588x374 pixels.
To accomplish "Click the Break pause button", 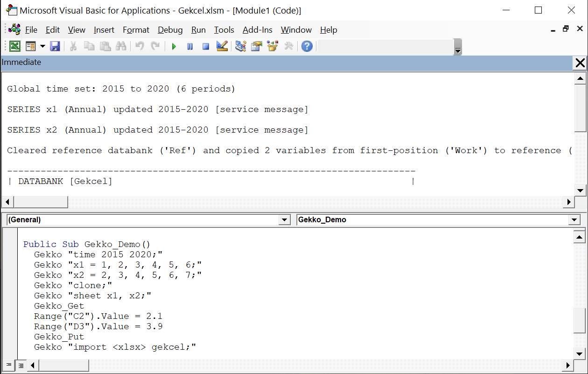I will coord(190,46).
